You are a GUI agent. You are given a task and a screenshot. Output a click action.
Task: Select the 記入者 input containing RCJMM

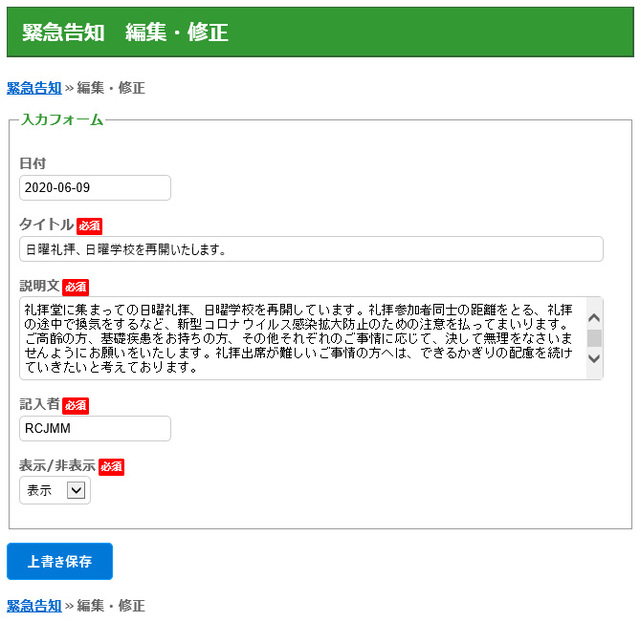(95, 429)
